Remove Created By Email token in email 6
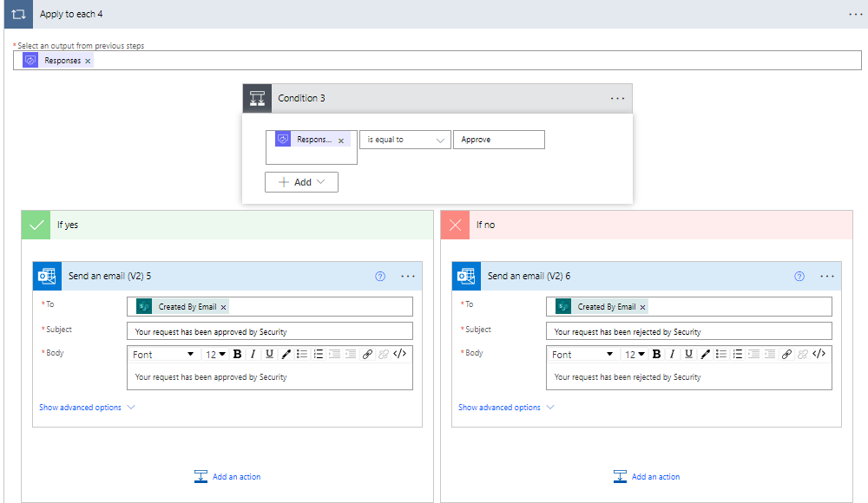The height and width of the screenshot is (503, 868). click(642, 307)
